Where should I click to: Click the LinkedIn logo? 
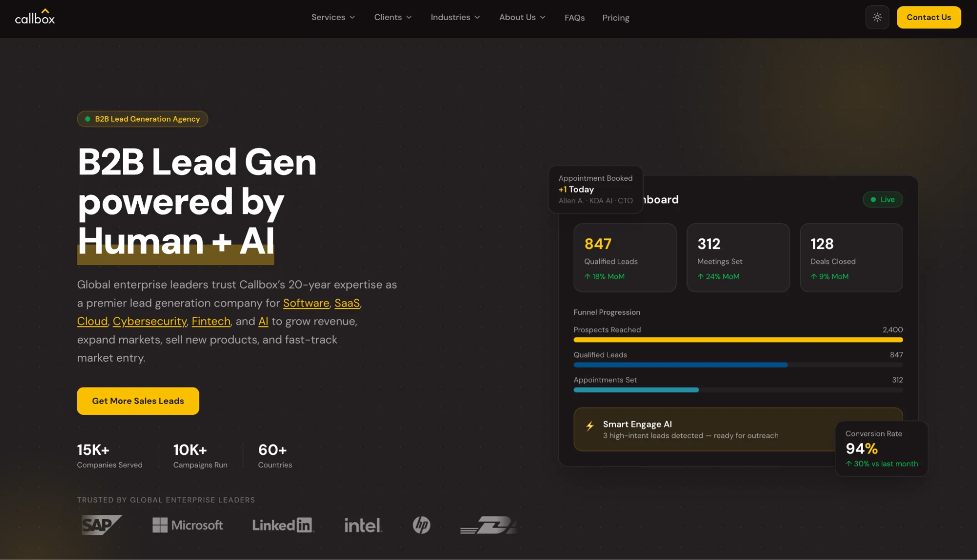point(282,525)
